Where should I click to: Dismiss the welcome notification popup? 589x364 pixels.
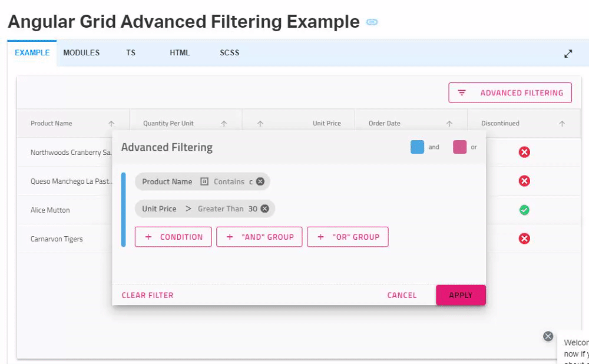click(x=548, y=336)
